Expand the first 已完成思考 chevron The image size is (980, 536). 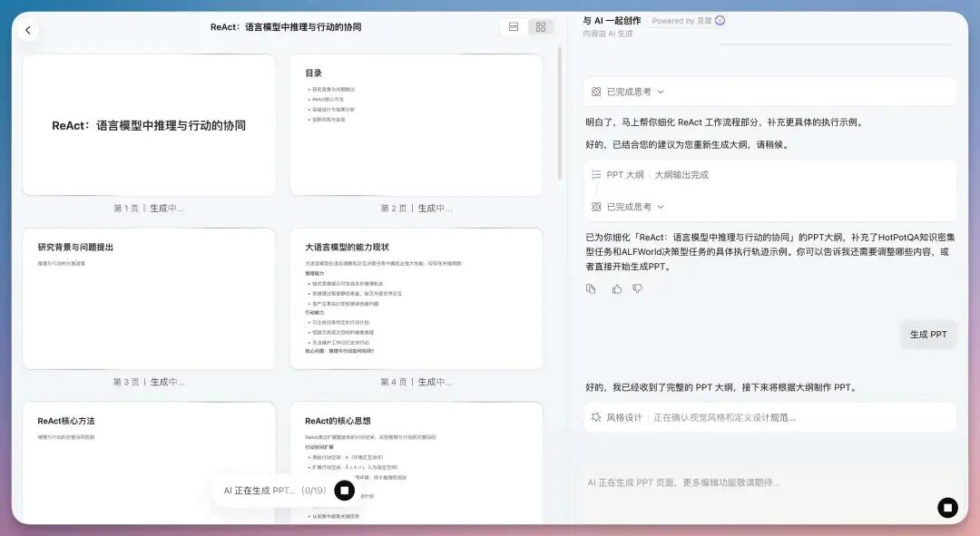pyautogui.click(x=661, y=92)
